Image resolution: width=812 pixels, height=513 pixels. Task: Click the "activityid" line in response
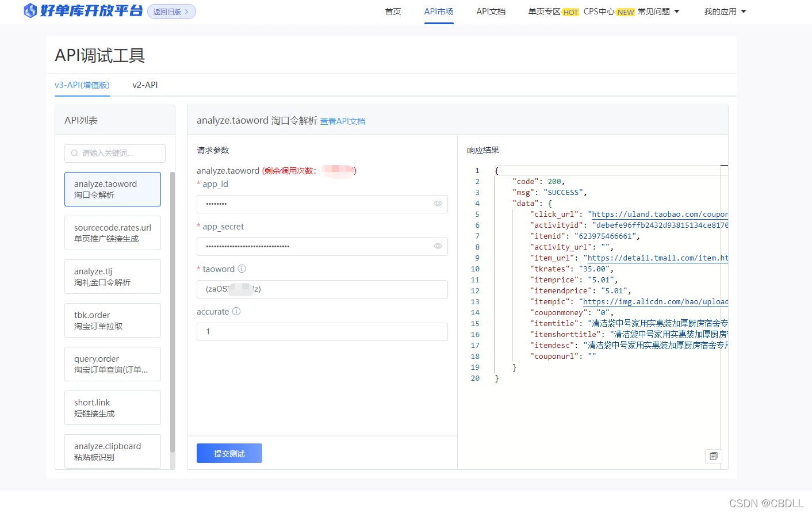click(x=629, y=225)
